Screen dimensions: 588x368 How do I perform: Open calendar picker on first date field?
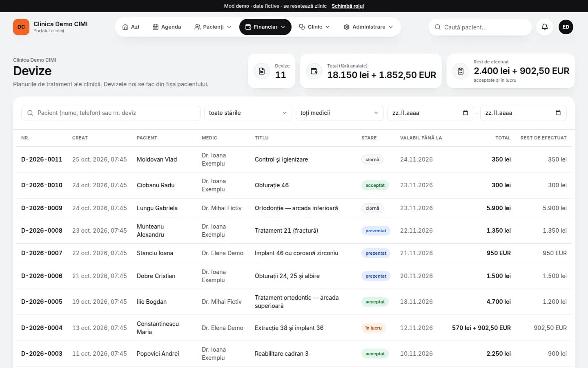465,113
